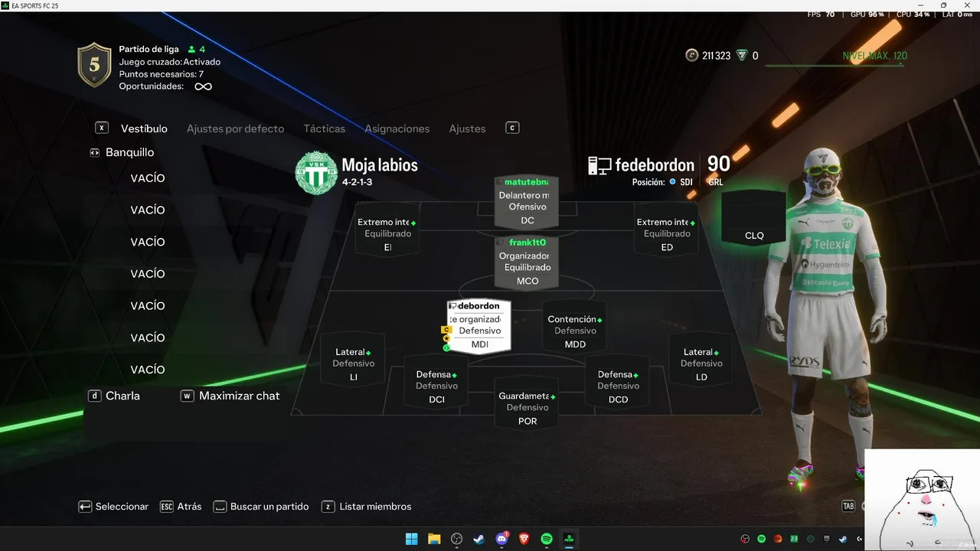Open OBS Studio from the taskbar
980x551 pixels.
point(457,539)
